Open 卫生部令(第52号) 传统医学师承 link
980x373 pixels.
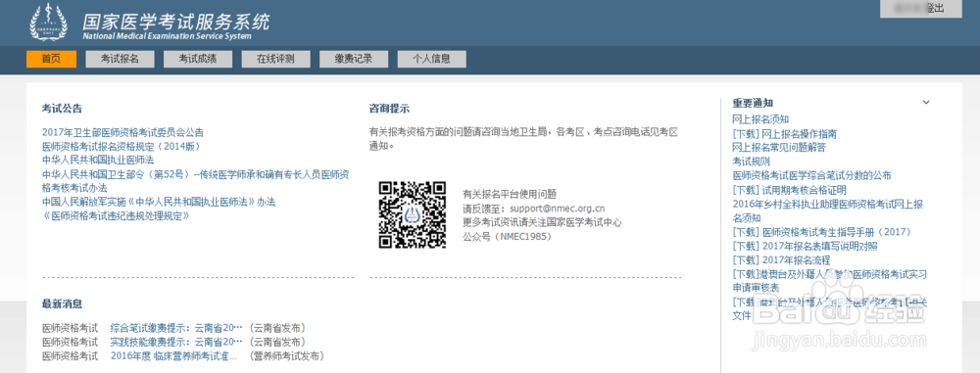tap(195, 180)
